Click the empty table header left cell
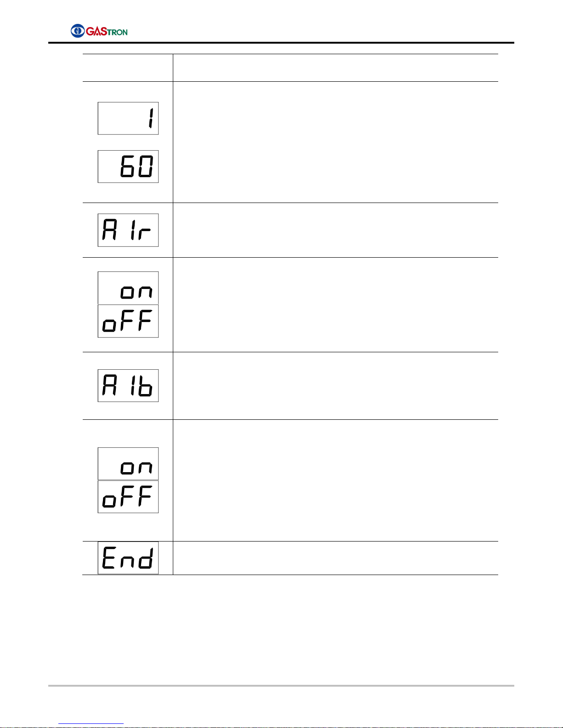Image resolution: width=563 pixels, height=728 pixels. (x=128, y=68)
